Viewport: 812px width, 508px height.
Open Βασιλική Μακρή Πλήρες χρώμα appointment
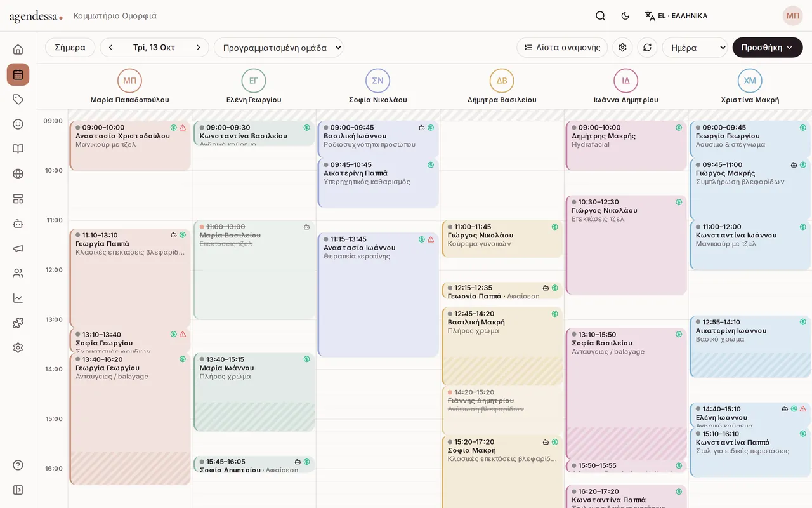pyautogui.click(x=502, y=347)
